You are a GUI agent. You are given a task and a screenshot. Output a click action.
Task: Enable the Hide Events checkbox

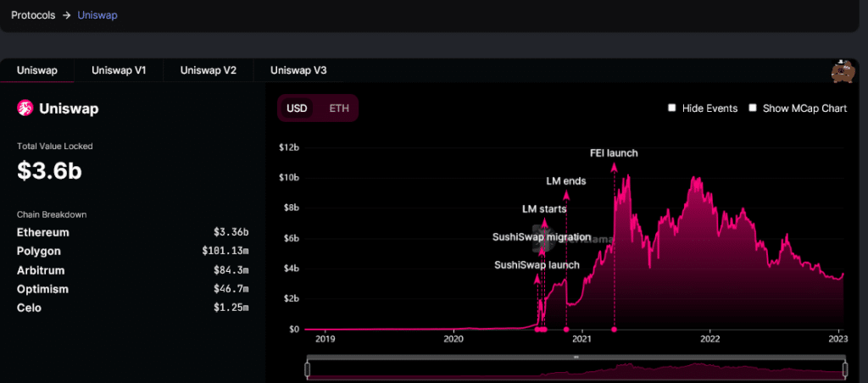672,108
